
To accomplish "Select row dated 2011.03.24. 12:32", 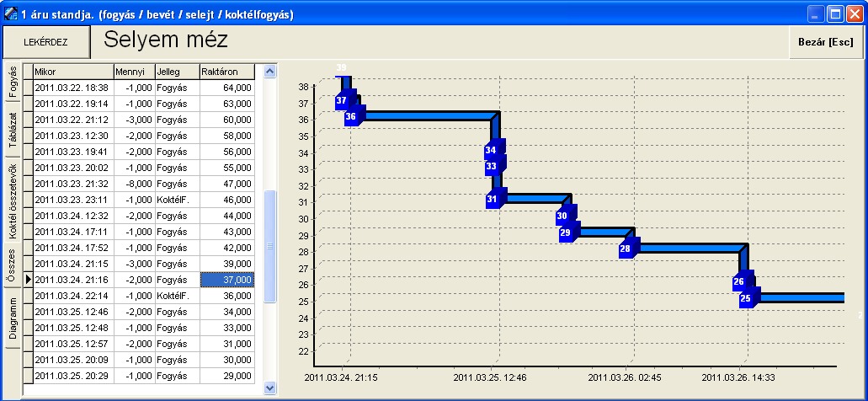I will pyautogui.click(x=139, y=216).
